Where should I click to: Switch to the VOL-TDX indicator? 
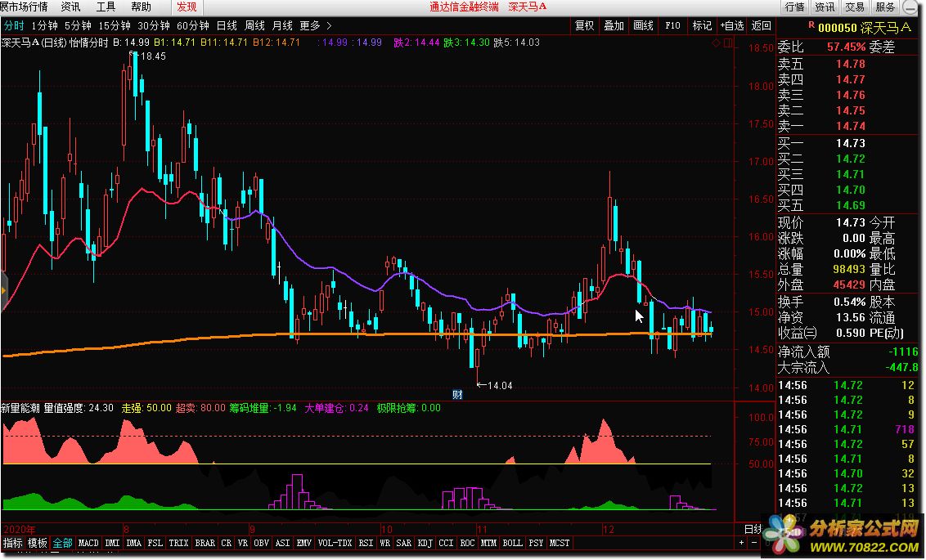[x=335, y=543]
